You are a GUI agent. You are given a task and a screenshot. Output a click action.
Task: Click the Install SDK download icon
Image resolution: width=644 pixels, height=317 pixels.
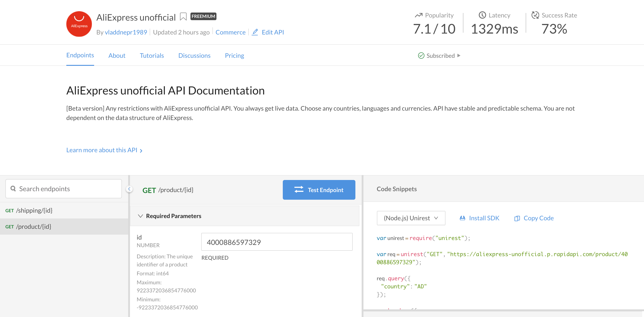point(462,218)
